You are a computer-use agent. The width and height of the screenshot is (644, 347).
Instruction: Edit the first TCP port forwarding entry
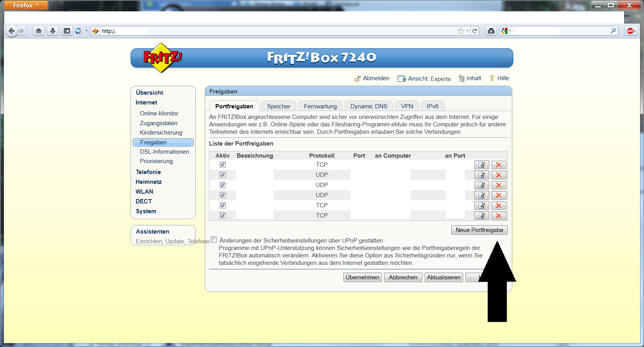pos(482,165)
